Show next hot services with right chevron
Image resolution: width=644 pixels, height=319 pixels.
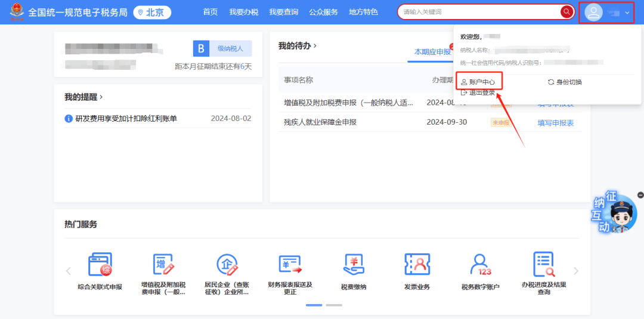pyautogui.click(x=576, y=271)
